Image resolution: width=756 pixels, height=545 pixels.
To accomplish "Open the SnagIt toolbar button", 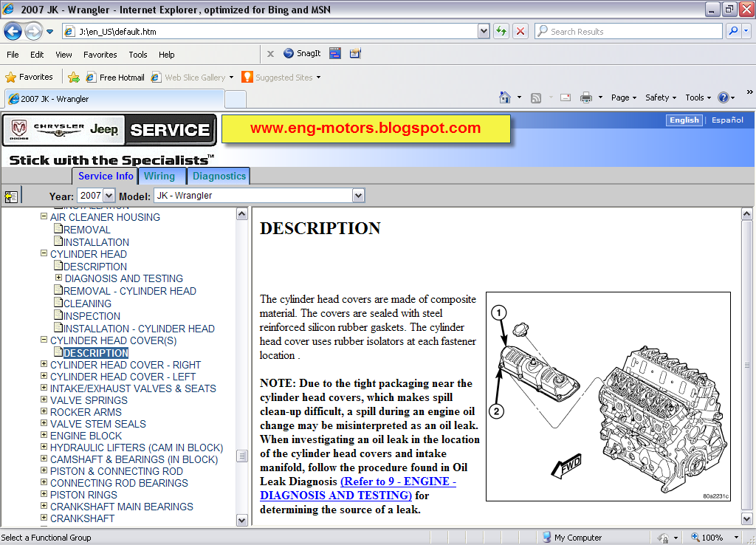I will [302, 53].
